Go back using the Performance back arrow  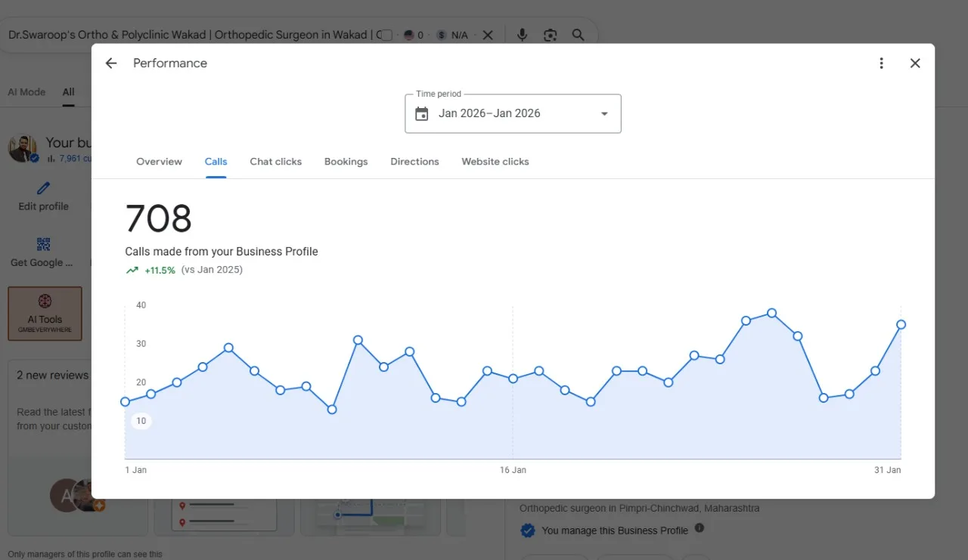click(x=111, y=63)
